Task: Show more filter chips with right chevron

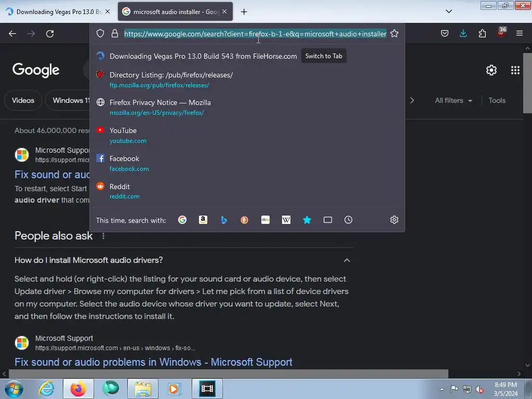Action: coord(412,100)
